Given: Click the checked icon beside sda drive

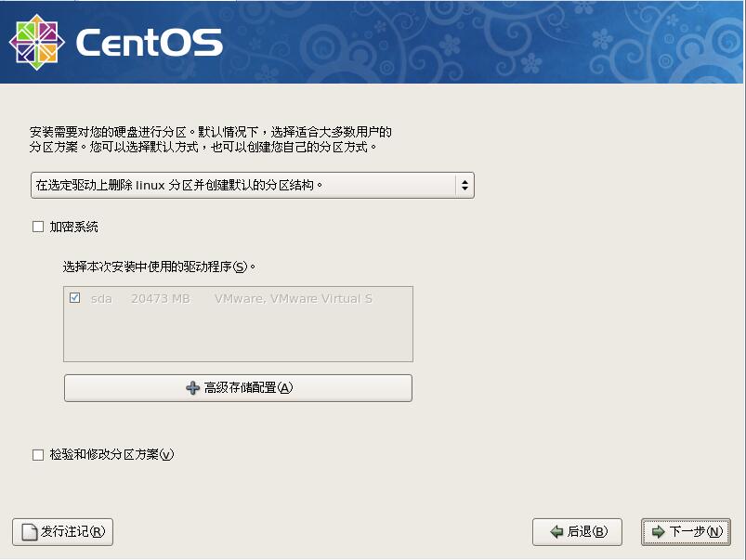Looking at the screenshot, I should [77, 298].
